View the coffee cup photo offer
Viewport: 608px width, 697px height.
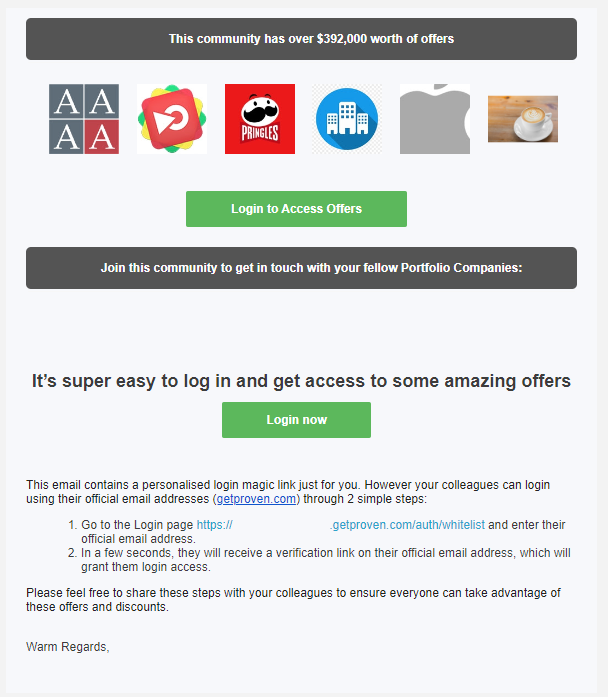click(x=523, y=119)
